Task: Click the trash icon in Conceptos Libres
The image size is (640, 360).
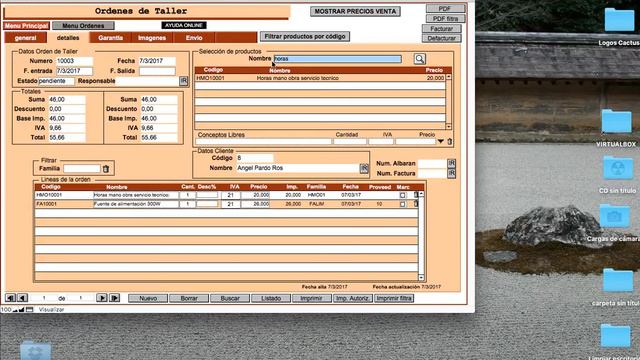Action: tap(449, 141)
